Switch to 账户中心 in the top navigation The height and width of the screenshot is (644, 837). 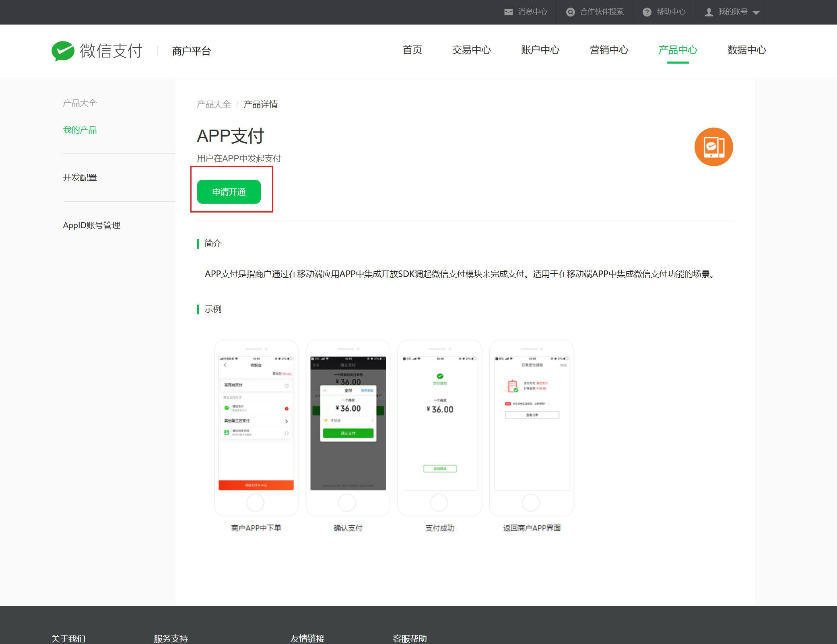(540, 50)
